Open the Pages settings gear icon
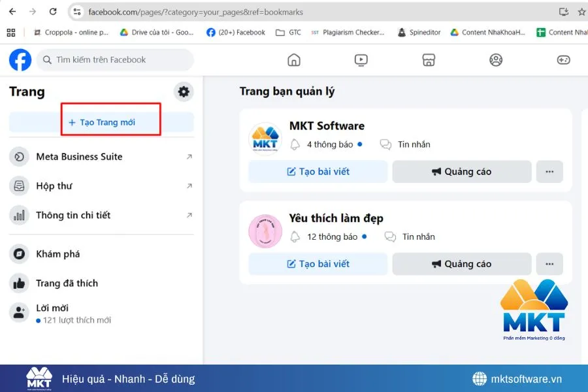The image size is (588, 392). (x=183, y=91)
